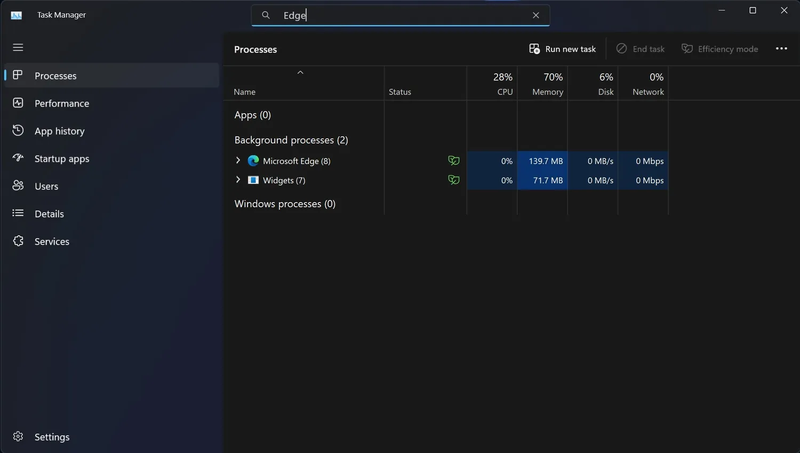Click the Task Manager app icon
Viewport: 800px width, 453px height.
(x=16, y=15)
